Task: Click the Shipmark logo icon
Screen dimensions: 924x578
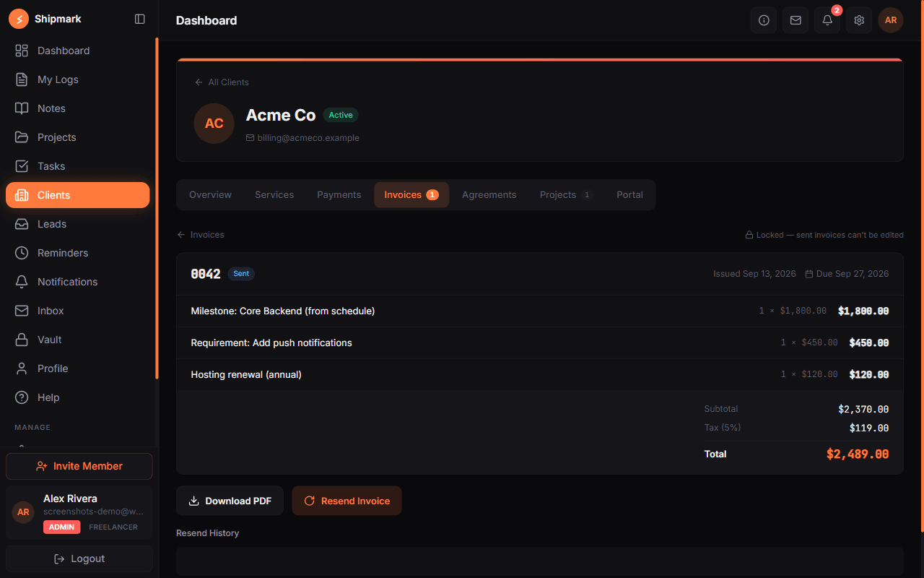Action: click(19, 19)
